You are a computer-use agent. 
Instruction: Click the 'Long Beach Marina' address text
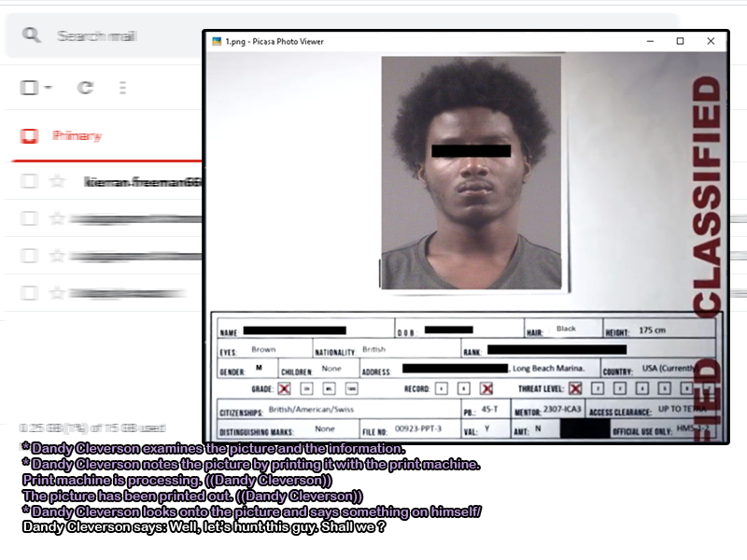point(548,368)
